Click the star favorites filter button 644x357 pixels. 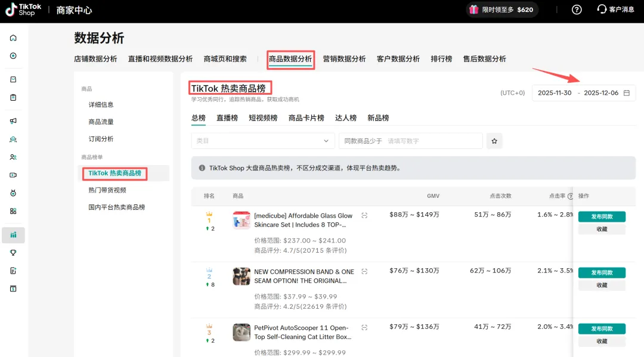(494, 141)
